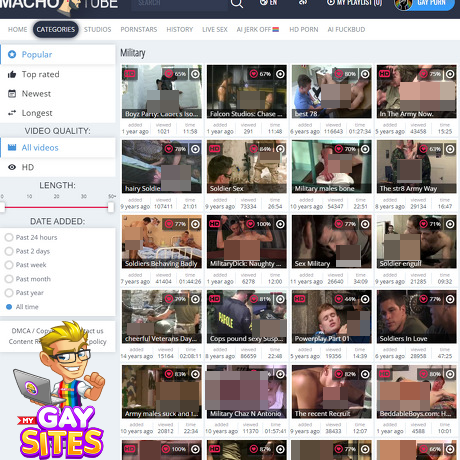Click the search magnifier icon
460x460 pixels.
(237, 3)
